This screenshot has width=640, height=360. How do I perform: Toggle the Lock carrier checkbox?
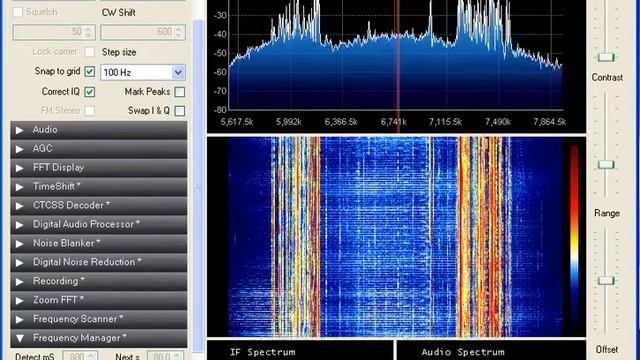(89, 52)
